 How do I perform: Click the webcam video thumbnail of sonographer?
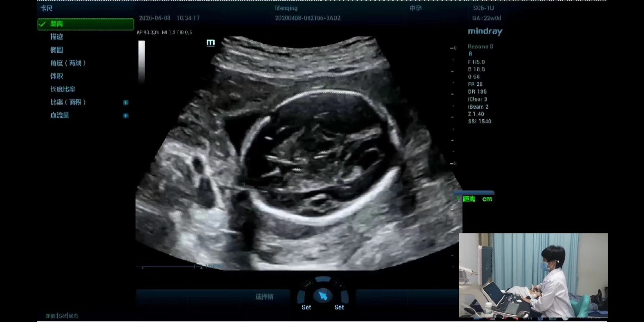(x=533, y=275)
